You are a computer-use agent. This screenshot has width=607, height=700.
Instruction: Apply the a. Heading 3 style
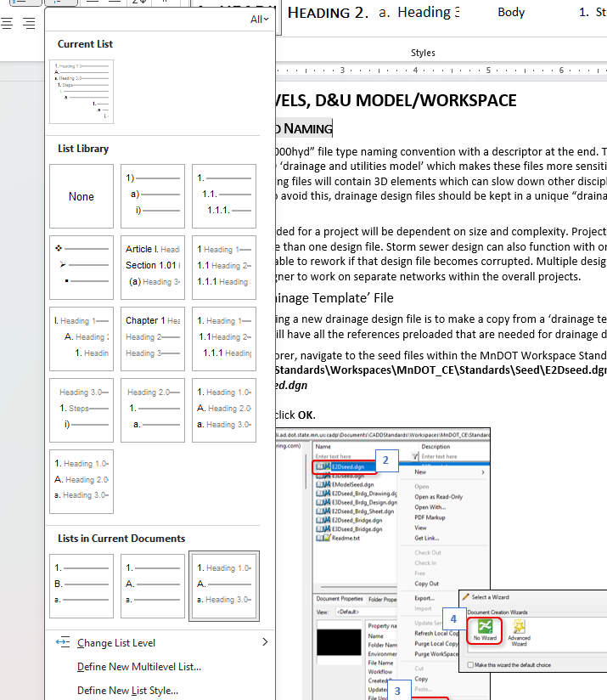pos(419,13)
